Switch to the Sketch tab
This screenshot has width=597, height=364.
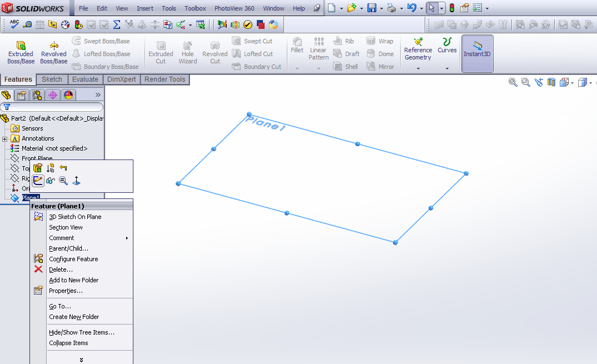click(x=52, y=79)
